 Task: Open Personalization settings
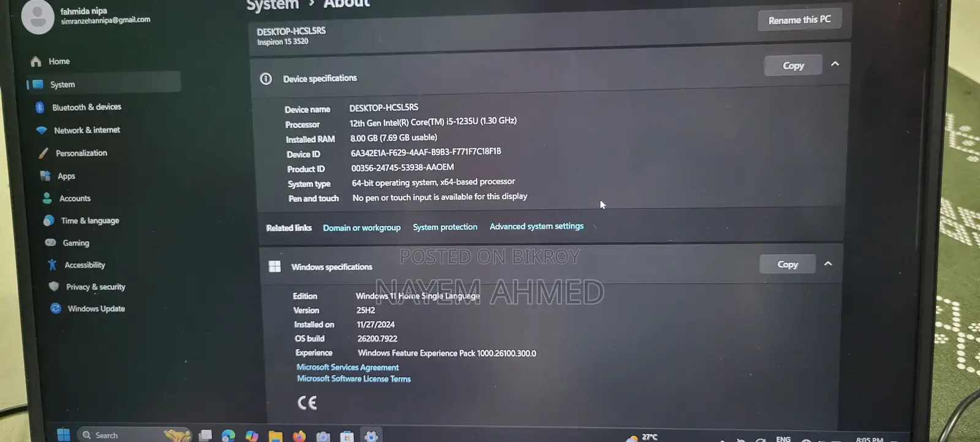pos(81,153)
